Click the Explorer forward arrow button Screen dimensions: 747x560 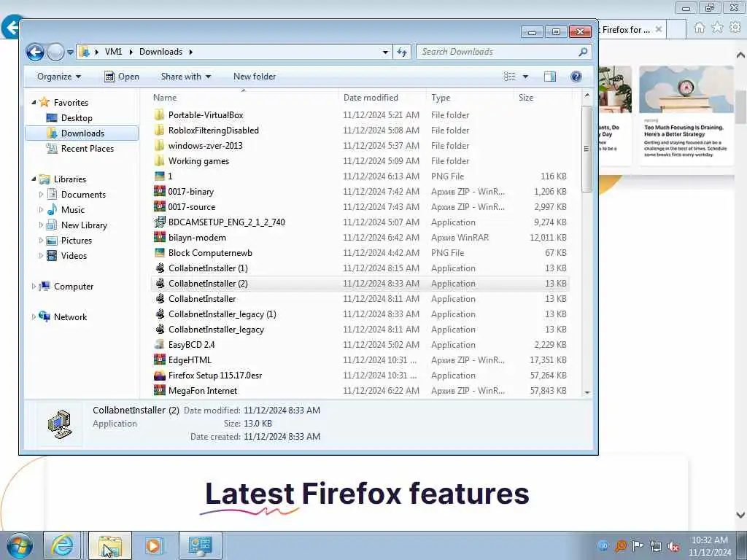pyautogui.click(x=55, y=52)
